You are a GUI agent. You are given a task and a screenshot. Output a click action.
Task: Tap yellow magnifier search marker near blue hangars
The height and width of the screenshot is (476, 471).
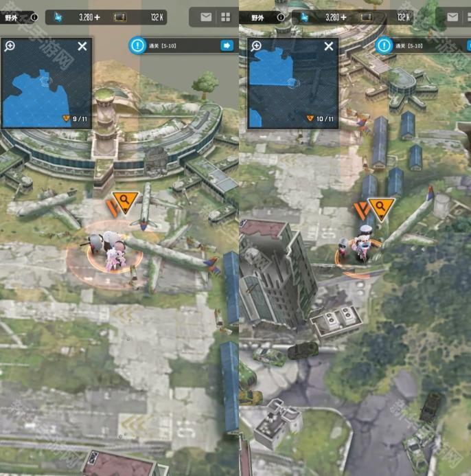click(x=381, y=209)
